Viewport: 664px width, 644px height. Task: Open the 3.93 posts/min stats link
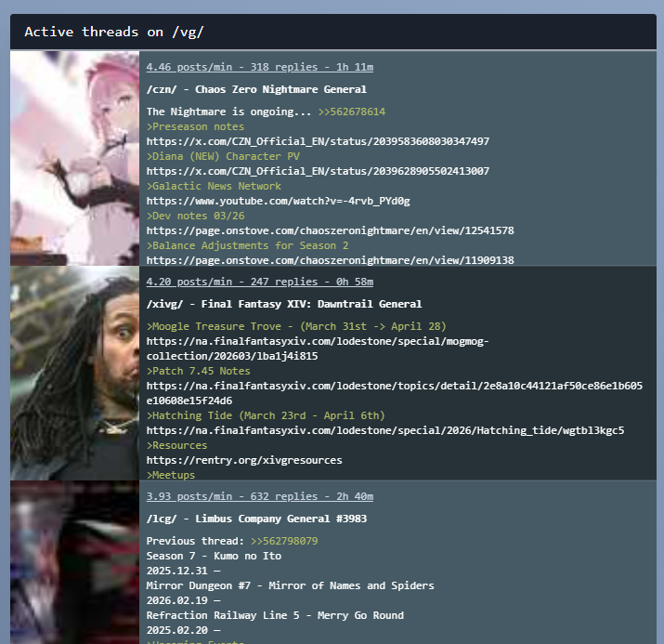click(260, 496)
